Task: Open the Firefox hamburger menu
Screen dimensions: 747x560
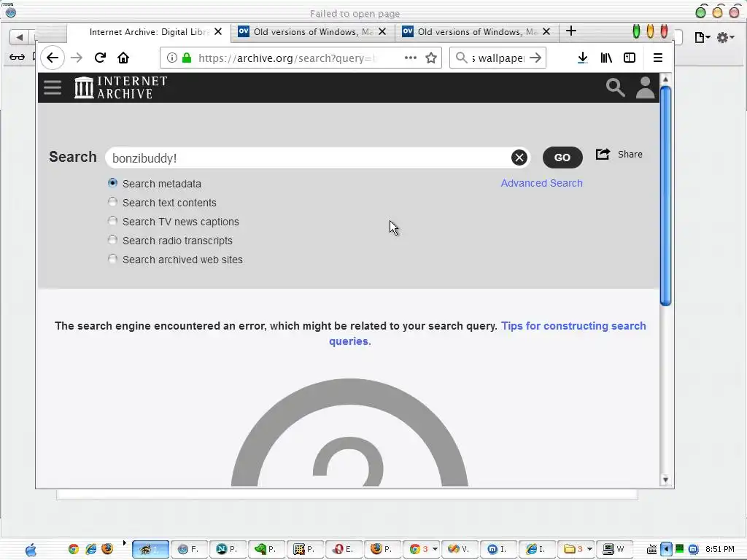Action: tap(658, 58)
